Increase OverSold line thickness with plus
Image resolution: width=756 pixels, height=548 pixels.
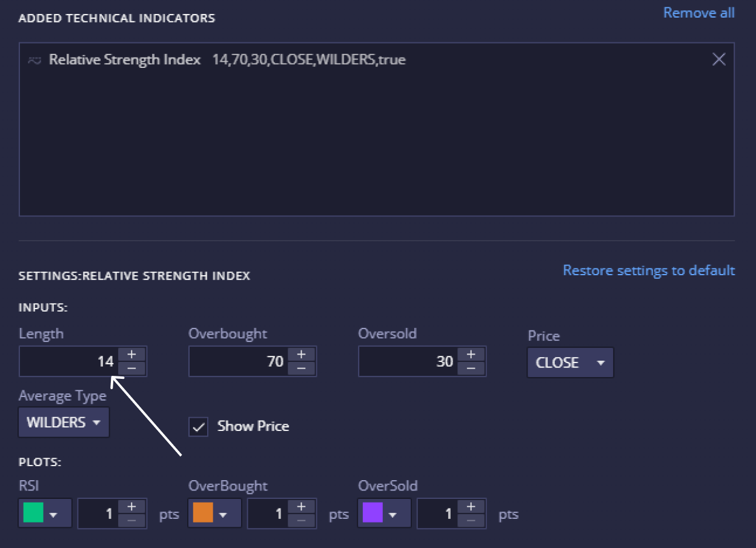coord(471,507)
